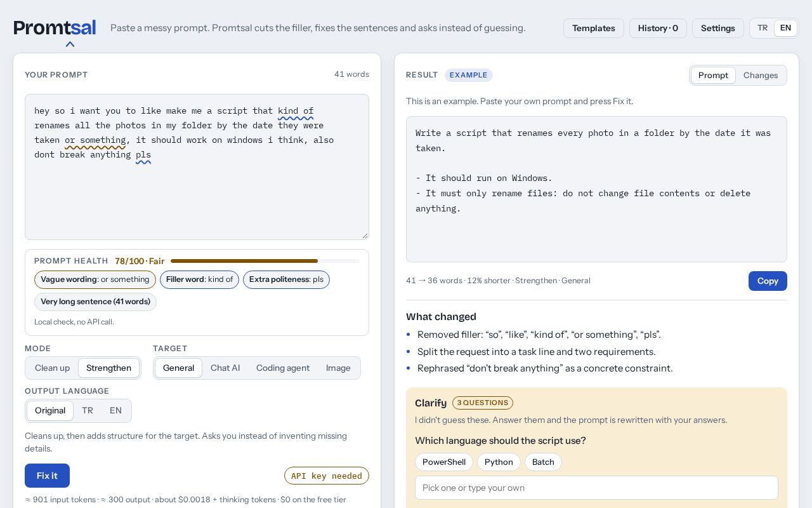Click the 'Local check, no API call.' note
Viewport: 812px width, 508px height.
(x=74, y=322)
